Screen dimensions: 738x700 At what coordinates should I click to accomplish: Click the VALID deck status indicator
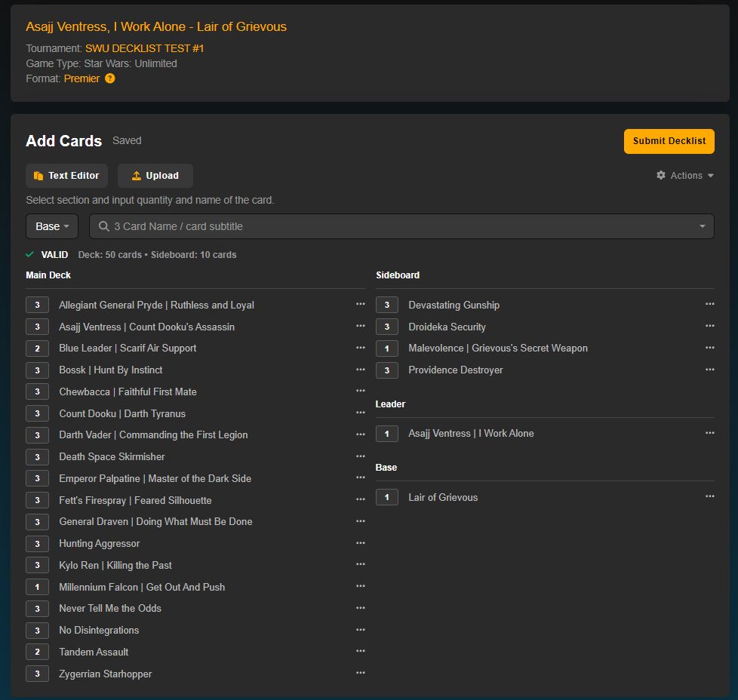pyautogui.click(x=47, y=254)
